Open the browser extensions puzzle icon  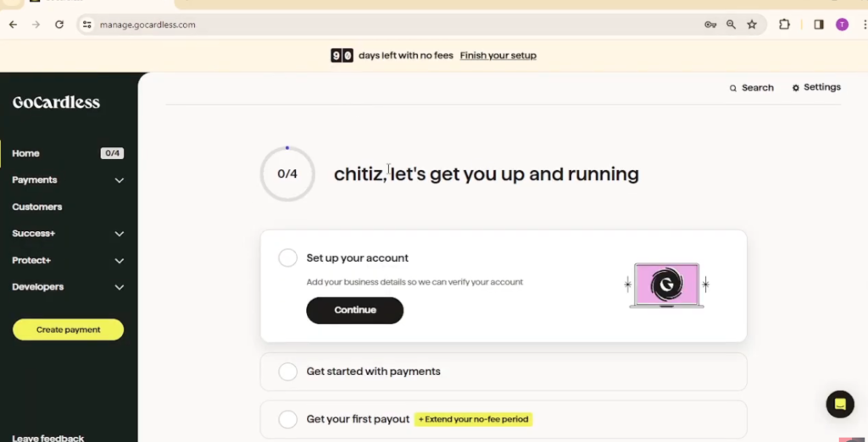click(x=784, y=25)
